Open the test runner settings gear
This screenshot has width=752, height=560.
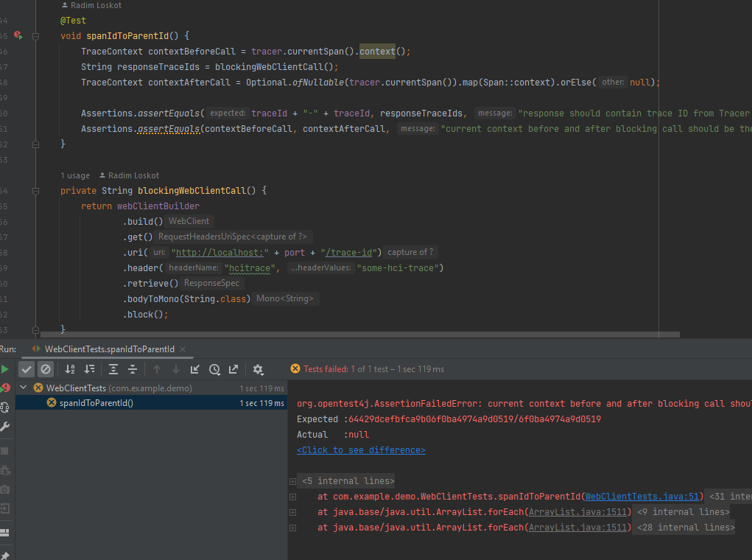[259, 369]
